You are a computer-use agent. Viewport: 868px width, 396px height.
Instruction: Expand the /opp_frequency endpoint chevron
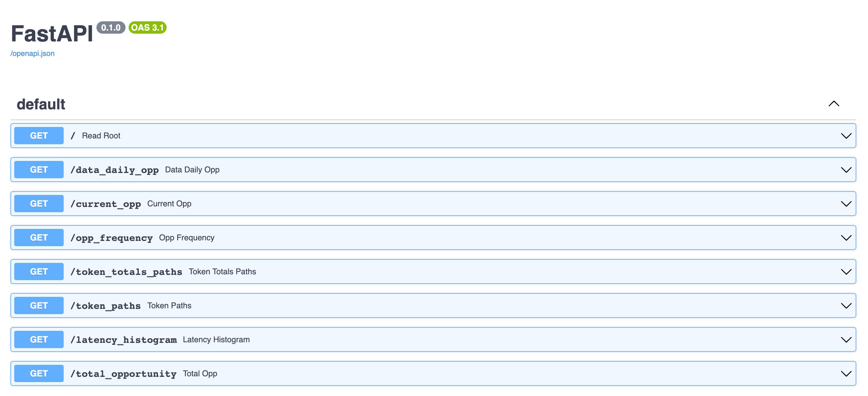[x=846, y=238]
